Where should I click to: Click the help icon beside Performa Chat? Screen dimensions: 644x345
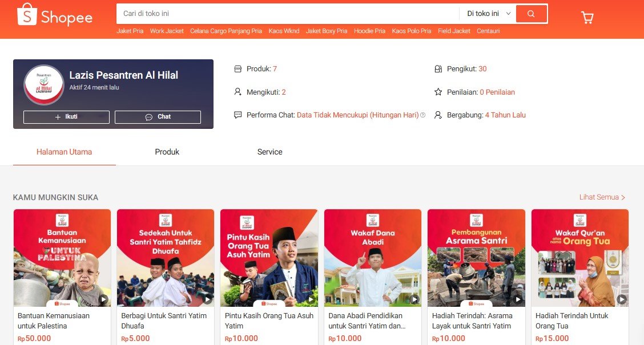pyautogui.click(x=422, y=115)
